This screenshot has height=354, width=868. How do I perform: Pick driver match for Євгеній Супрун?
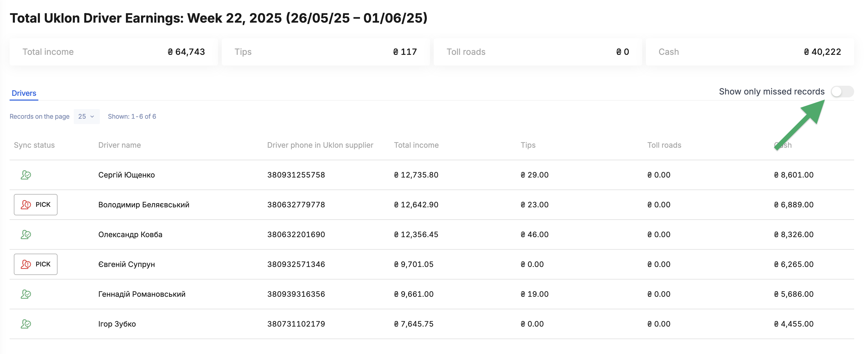pyautogui.click(x=36, y=264)
